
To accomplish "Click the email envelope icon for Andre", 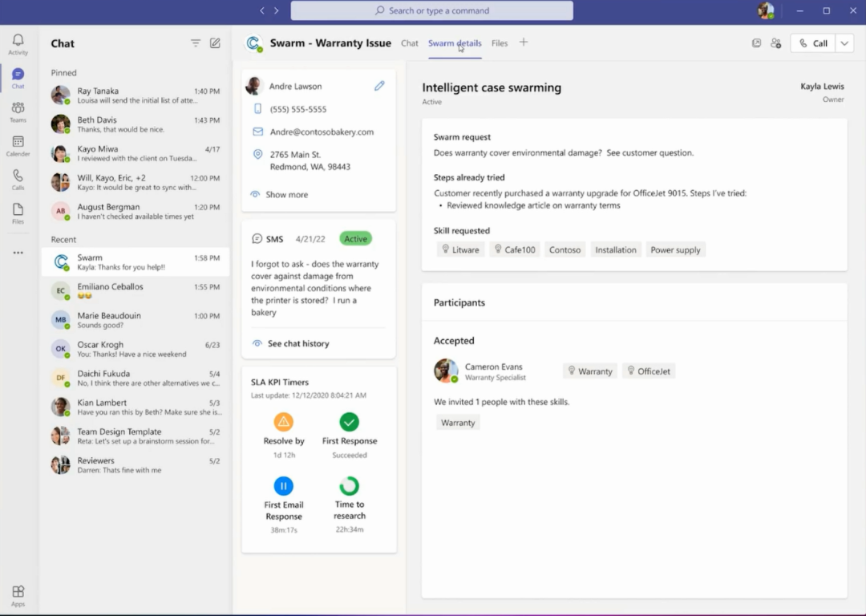I will [x=257, y=132].
